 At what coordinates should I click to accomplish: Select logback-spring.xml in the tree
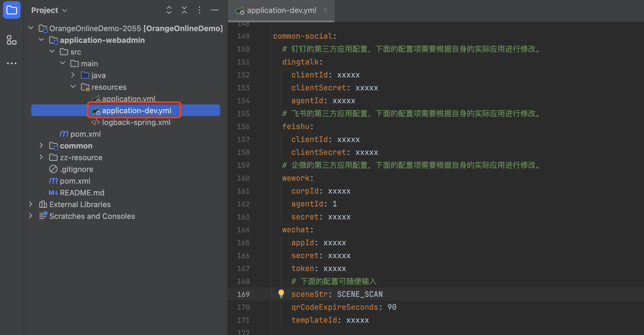[130, 122]
